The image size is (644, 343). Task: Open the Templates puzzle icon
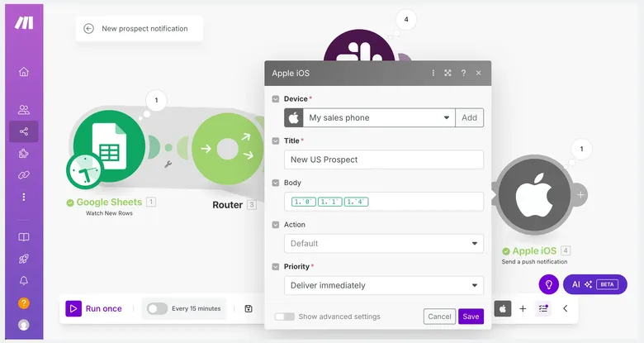coord(24,154)
